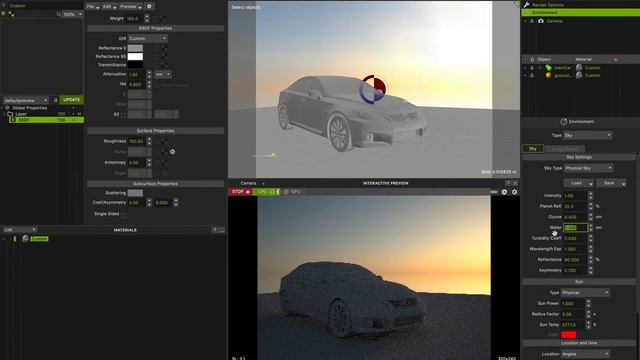Screen dimensions: 640x360
Task: Click the lock icon in mainCar row
Action: click(x=532, y=68)
